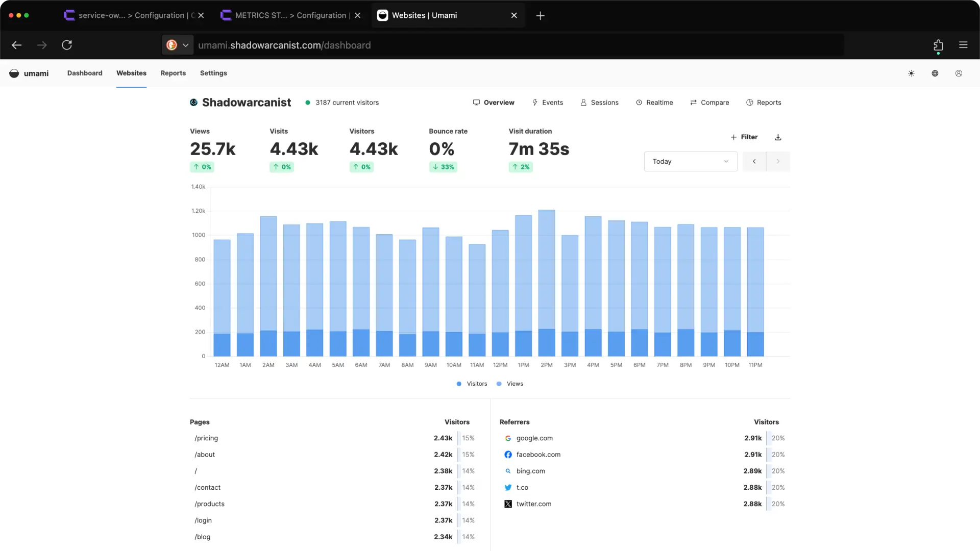Open the browser profile dropdown in address bar
Image resolution: width=980 pixels, height=551 pixels.
[x=177, y=45]
